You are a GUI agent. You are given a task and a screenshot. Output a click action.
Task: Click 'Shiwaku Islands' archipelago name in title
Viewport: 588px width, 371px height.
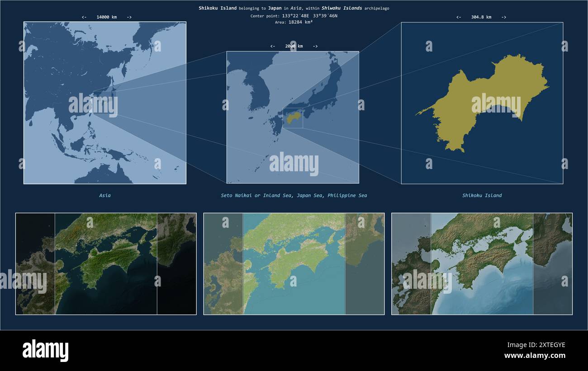pyautogui.click(x=341, y=8)
